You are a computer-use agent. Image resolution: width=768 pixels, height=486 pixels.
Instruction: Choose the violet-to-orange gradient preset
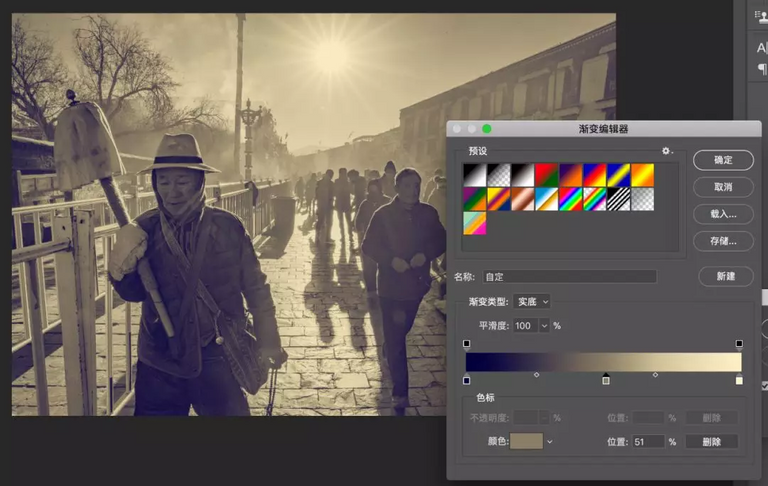[571, 175]
